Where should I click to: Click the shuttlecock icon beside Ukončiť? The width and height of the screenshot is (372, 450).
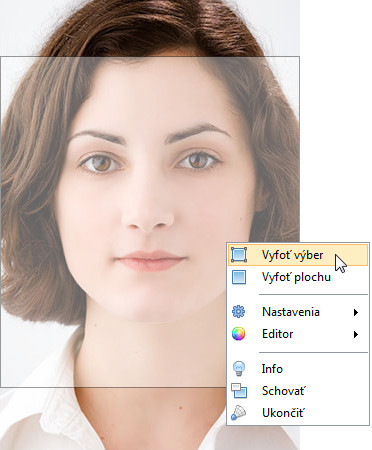click(239, 413)
